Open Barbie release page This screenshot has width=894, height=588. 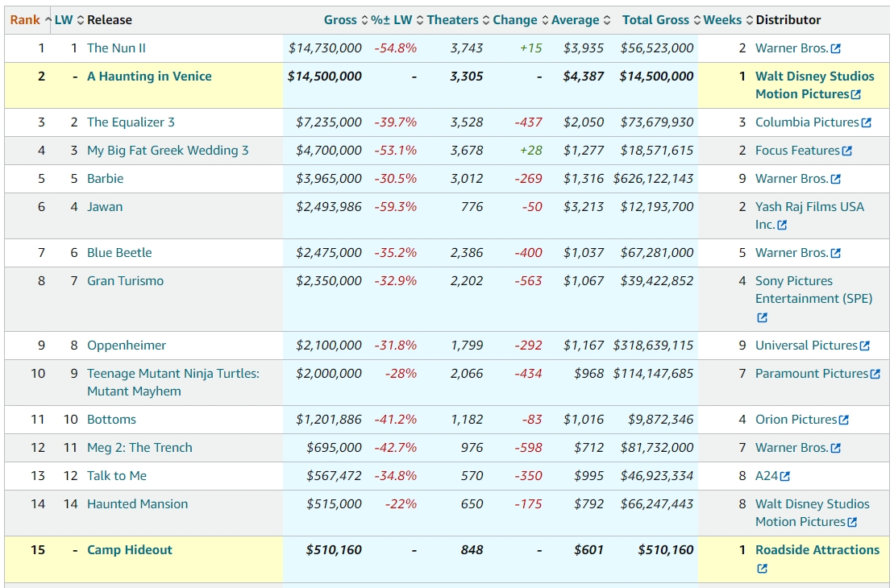pyautogui.click(x=106, y=179)
